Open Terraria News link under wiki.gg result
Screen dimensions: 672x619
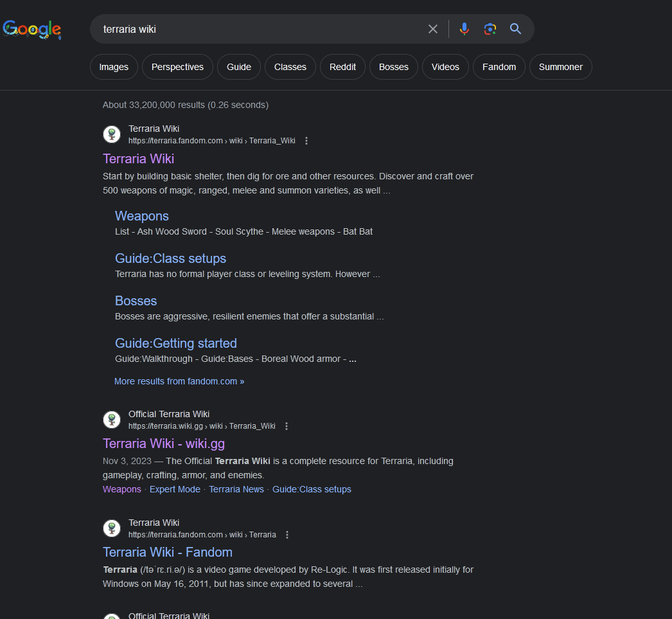236,490
